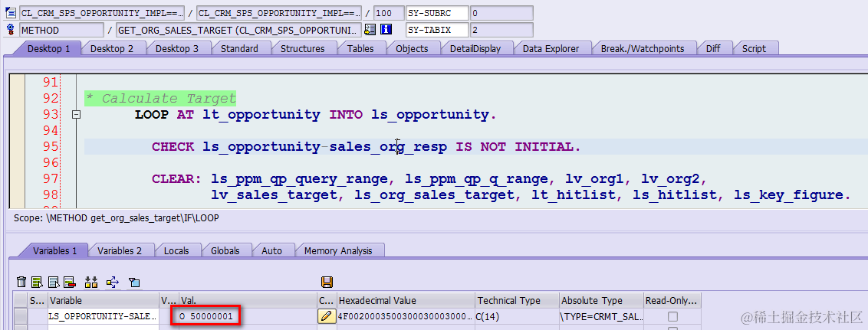The width and height of the screenshot is (868, 330).
Task: Click the Technical Type column header
Action: pos(517,301)
